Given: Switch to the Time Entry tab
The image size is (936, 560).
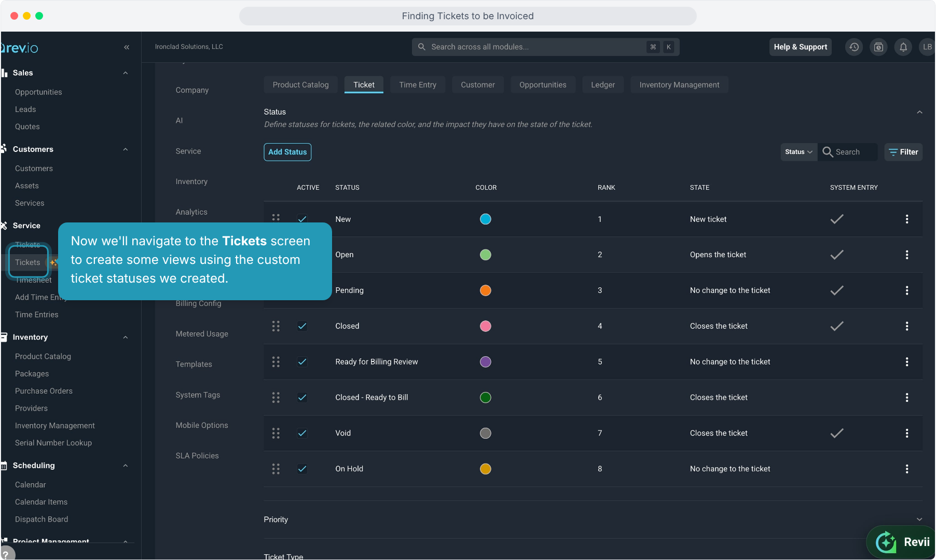Looking at the screenshot, I should tap(418, 85).
